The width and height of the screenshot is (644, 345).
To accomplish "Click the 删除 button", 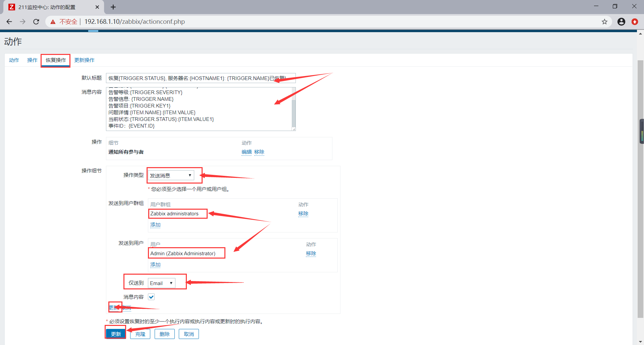I will [x=164, y=334].
